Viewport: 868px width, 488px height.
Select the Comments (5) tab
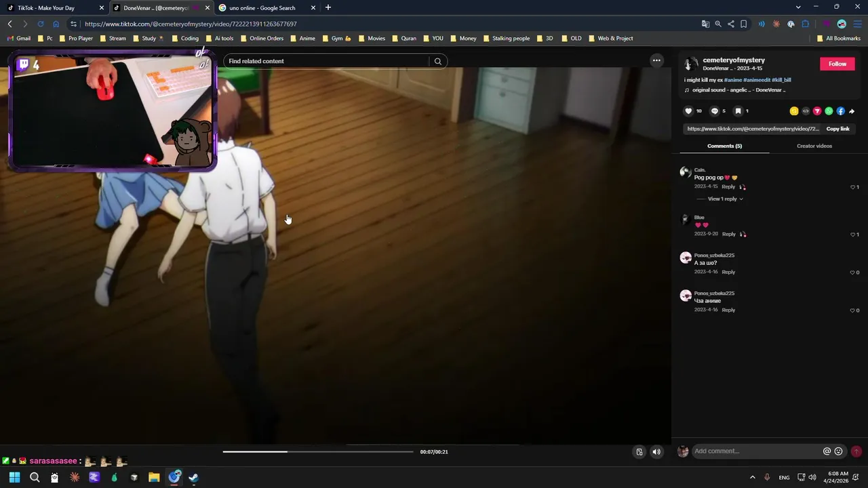[724, 146]
